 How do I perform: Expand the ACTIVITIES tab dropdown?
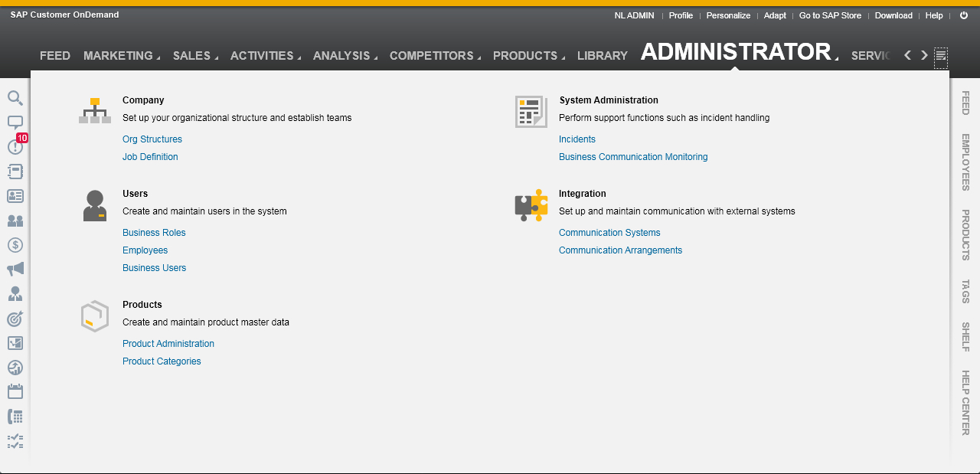[x=299, y=58]
